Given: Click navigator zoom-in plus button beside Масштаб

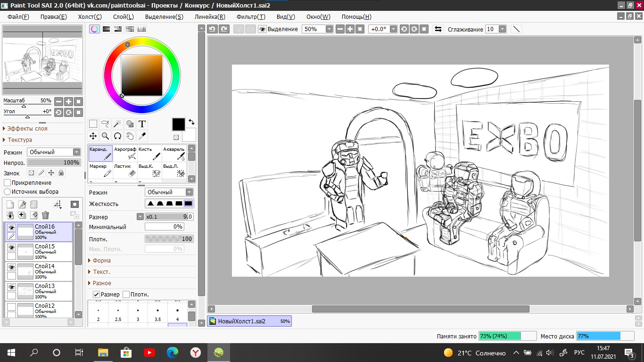Looking at the screenshot, I should coord(68,101).
